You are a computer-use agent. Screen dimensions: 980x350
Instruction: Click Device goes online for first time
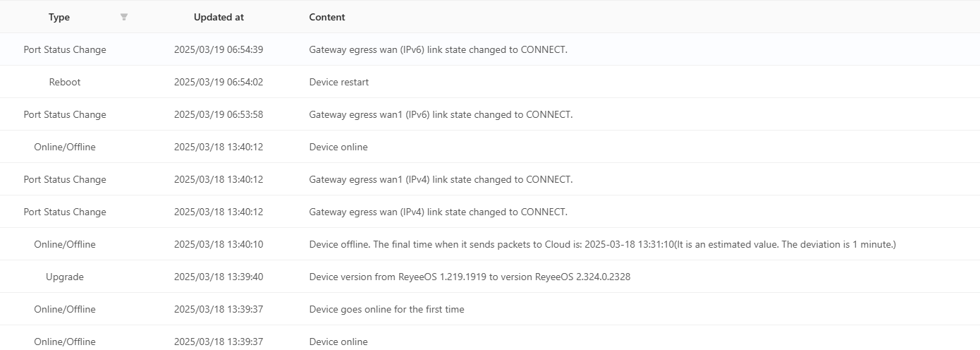click(386, 309)
